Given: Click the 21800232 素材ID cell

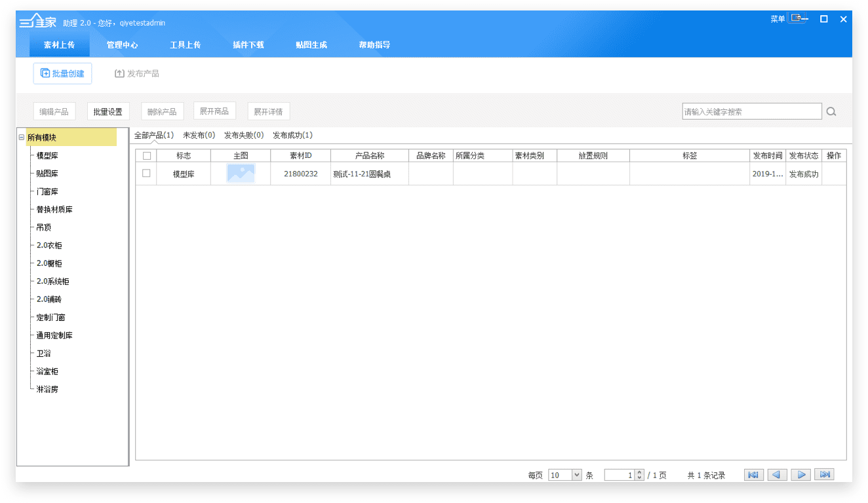Looking at the screenshot, I should pos(301,174).
